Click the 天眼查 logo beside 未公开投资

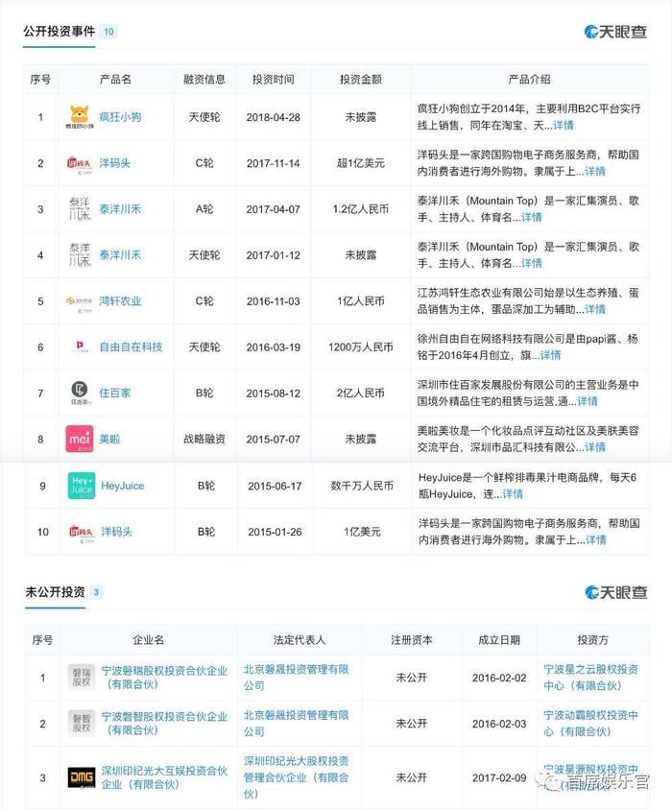616,593
